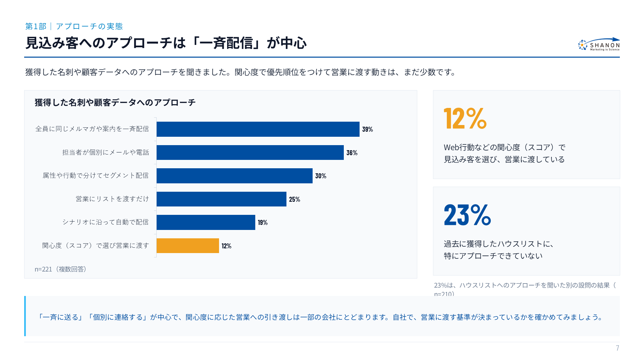Select the 36% bar for 個別にメールや電話

tap(250, 153)
